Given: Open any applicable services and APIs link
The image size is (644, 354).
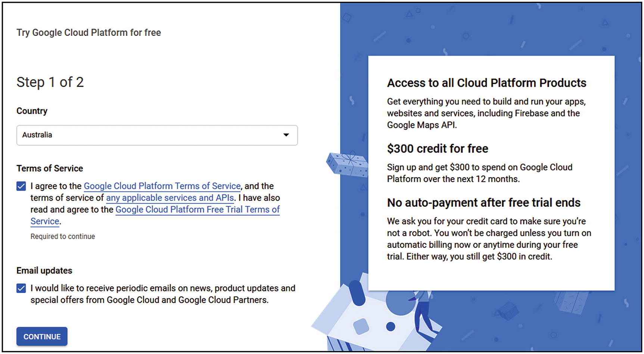Looking at the screenshot, I should click(170, 198).
